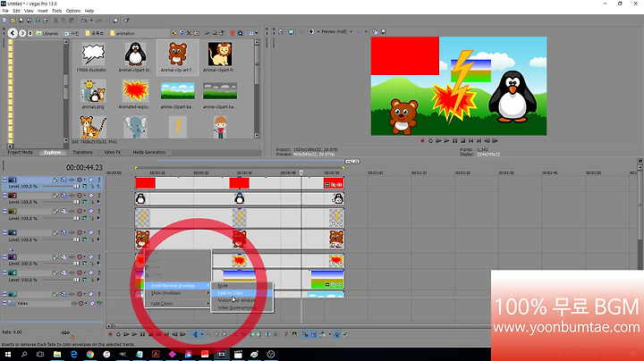This screenshot has height=361, width=644.
Task: Go back in Explorer navigation
Action: [13, 33]
